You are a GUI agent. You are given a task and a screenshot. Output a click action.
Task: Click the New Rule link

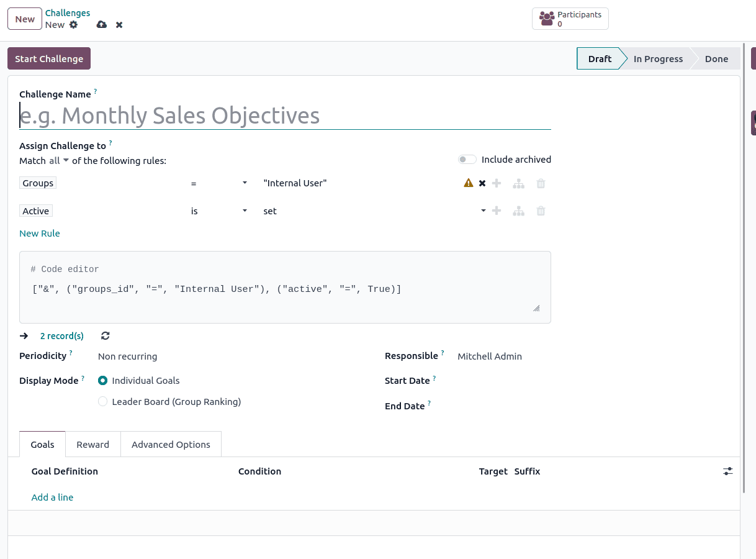pos(40,233)
